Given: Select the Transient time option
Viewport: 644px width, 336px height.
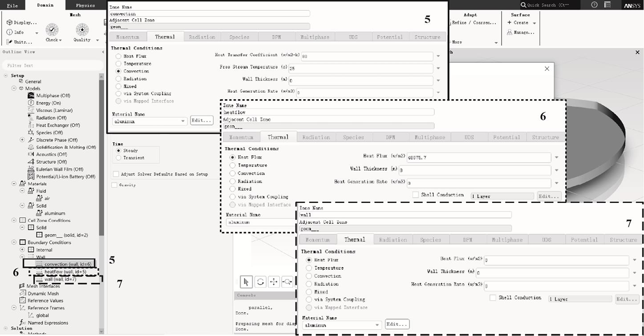Looking at the screenshot, I should [118, 158].
